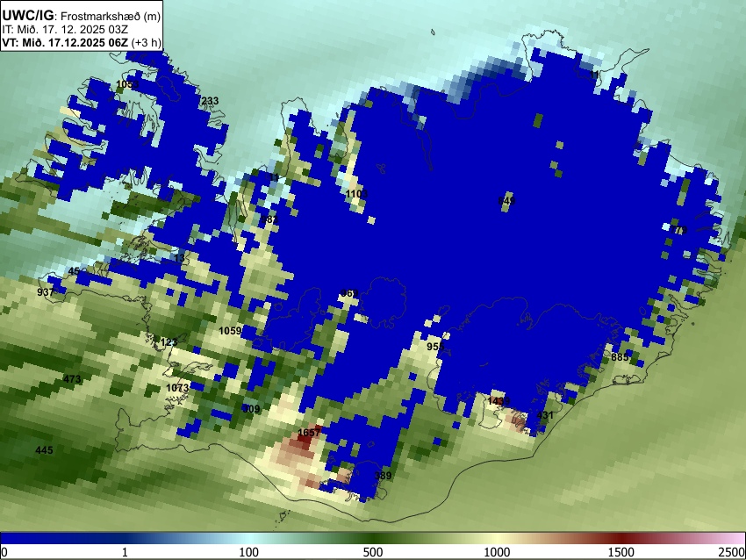The height and width of the screenshot is (560, 746).
Task: Click the legend tick label 0
Action: pos(4,552)
